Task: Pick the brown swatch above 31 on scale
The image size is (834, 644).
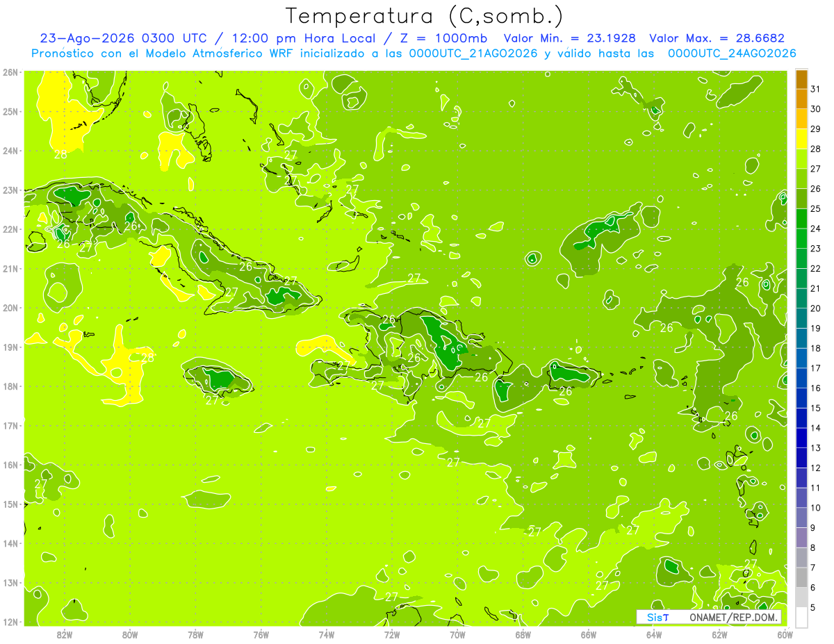Action: [x=801, y=79]
